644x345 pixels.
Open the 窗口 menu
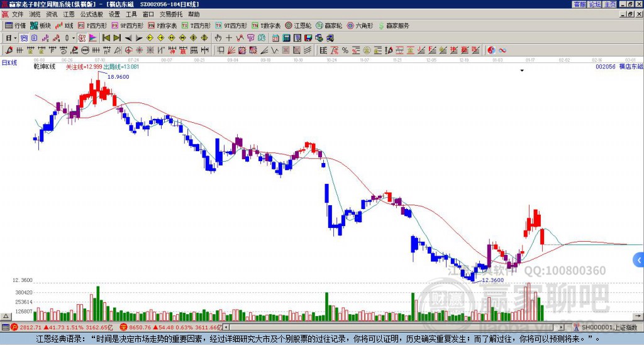point(148,14)
